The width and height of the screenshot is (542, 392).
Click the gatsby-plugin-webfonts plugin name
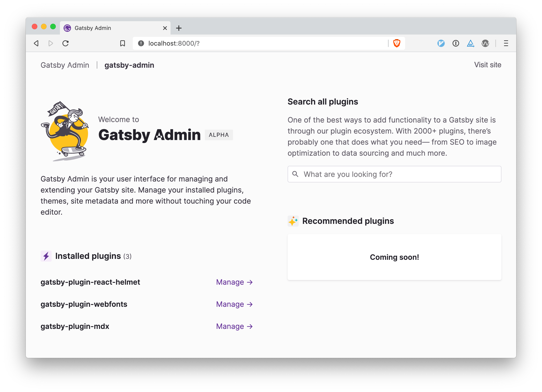(84, 304)
